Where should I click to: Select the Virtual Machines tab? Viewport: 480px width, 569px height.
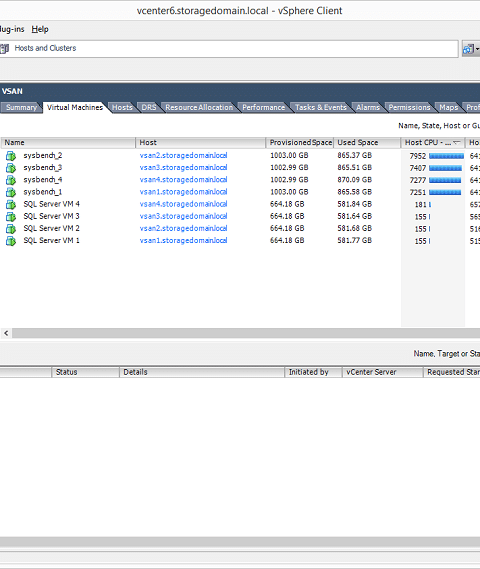pos(75,107)
